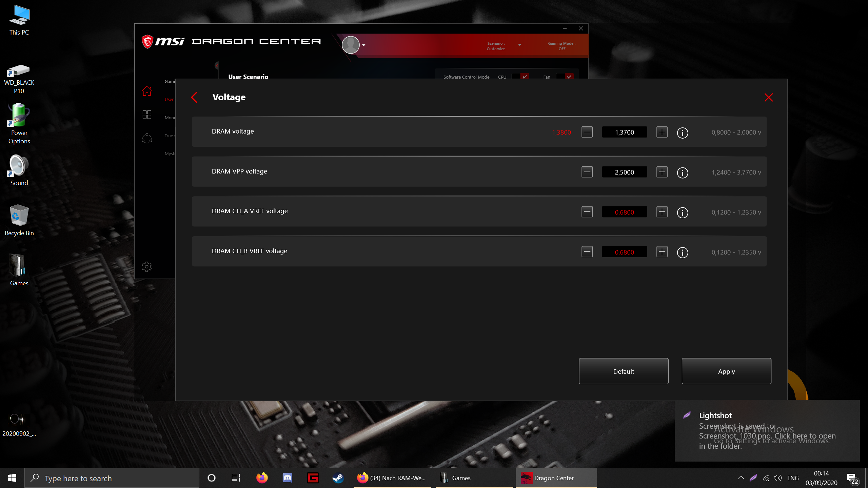The image size is (868, 488).
Task: Expand the Scenario dropdown arrow
Action: (x=519, y=45)
